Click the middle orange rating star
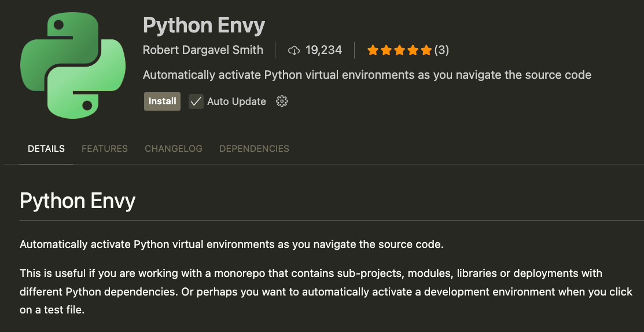This screenshot has width=644, height=332. coord(399,50)
